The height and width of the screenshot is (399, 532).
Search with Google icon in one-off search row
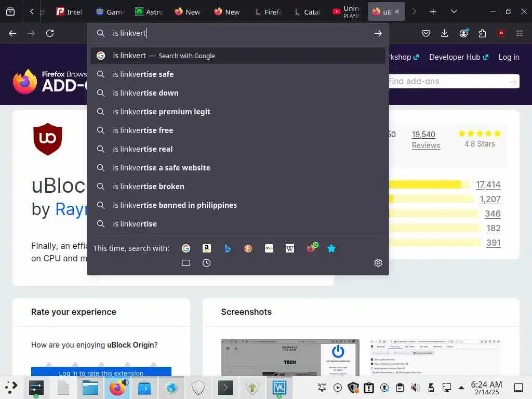(186, 248)
